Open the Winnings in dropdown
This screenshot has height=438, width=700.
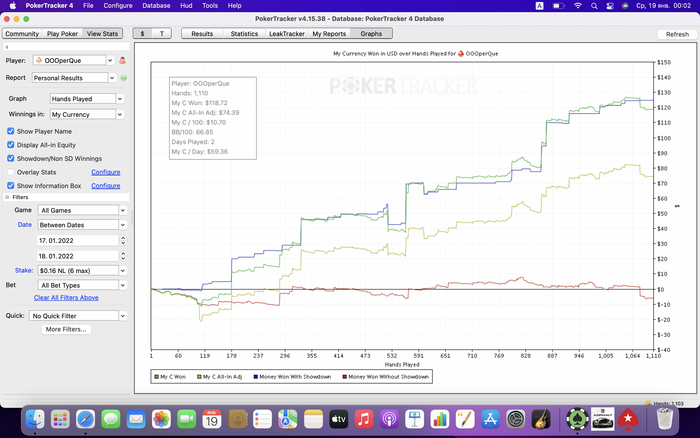coord(120,114)
